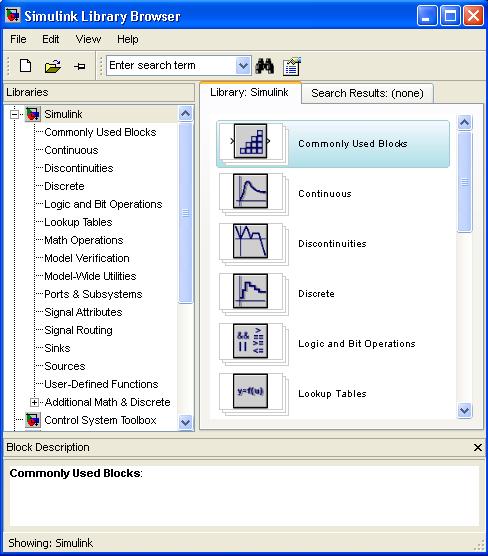488x556 pixels.
Task: Select Model-Wide Utilities in the tree
Action: pos(90,276)
